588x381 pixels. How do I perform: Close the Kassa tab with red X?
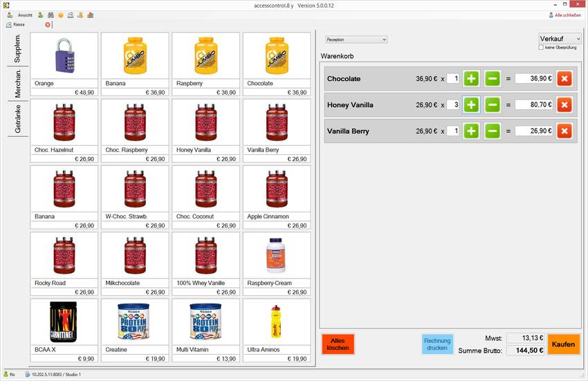48,25
